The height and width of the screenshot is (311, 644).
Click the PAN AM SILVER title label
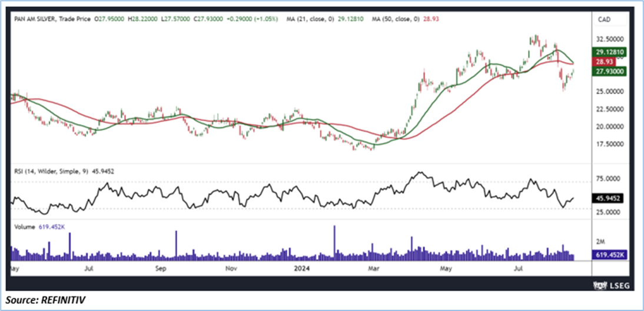(35, 19)
